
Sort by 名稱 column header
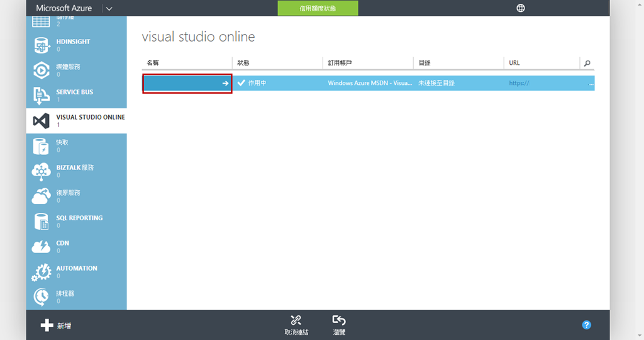coord(153,63)
